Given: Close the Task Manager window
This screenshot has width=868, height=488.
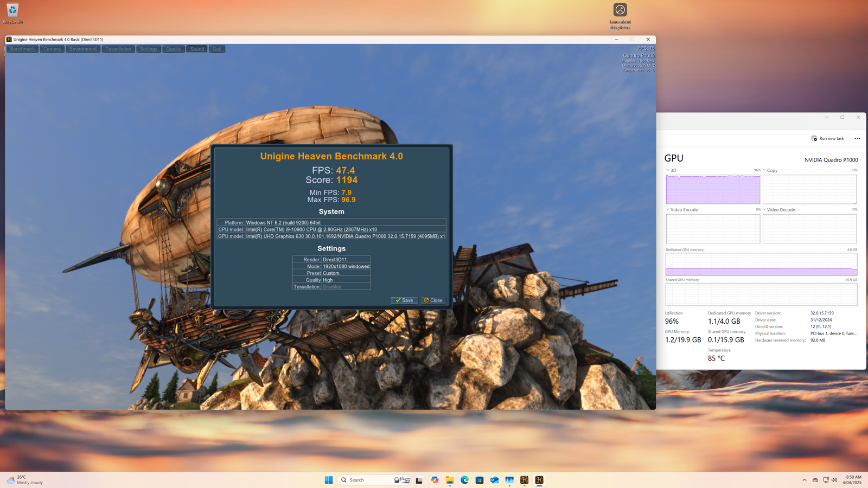Looking at the screenshot, I should (858, 117).
